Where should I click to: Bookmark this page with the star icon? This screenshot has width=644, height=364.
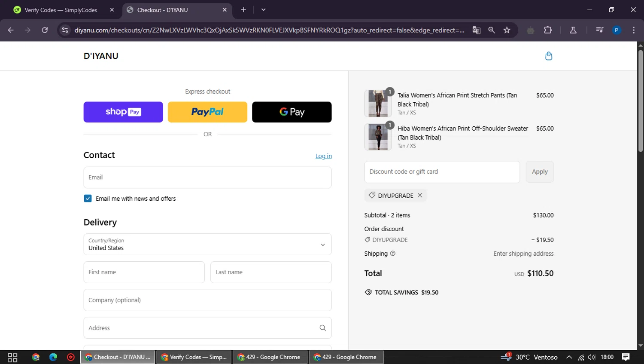click(x=507, y=30)
